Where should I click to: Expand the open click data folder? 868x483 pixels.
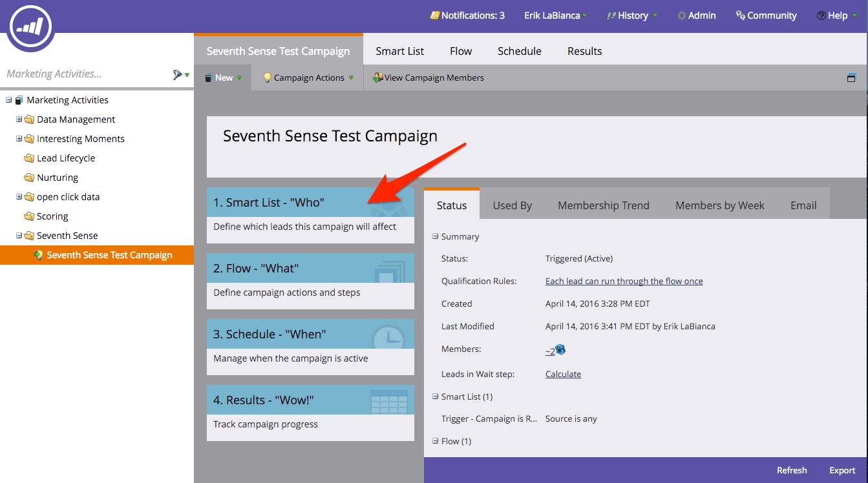(19, 197)
